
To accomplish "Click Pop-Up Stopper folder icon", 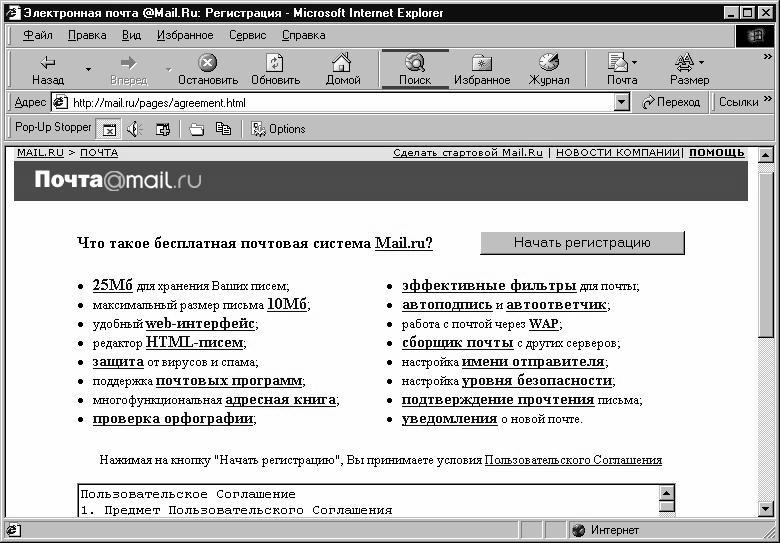I will click(197, 129).
